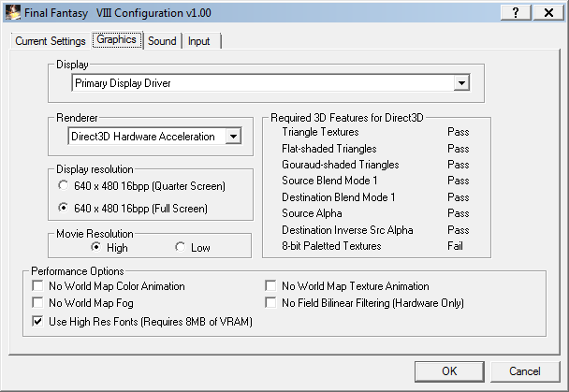569x392 pixels.
Task: Click the Final Fantasy VIII title bar icon
Action: pyautogui.click(x=13, y=13)
